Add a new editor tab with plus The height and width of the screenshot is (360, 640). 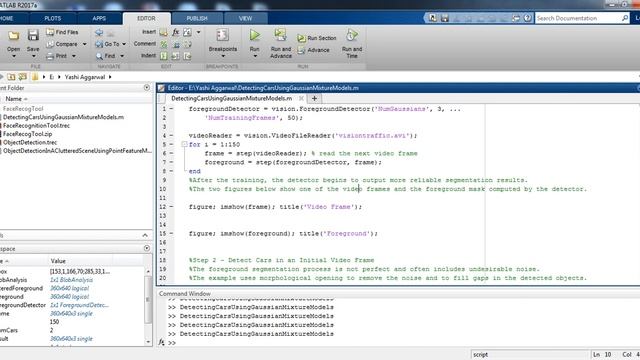[314, 98]
